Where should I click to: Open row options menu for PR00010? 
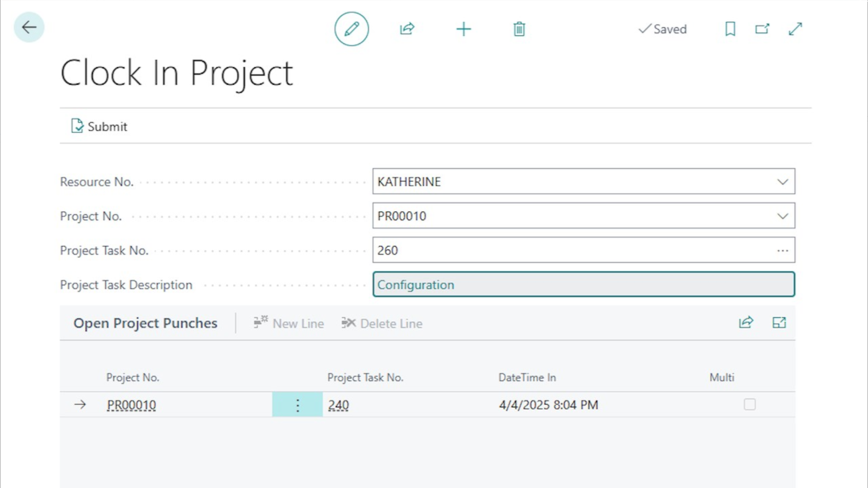point(297,405)
